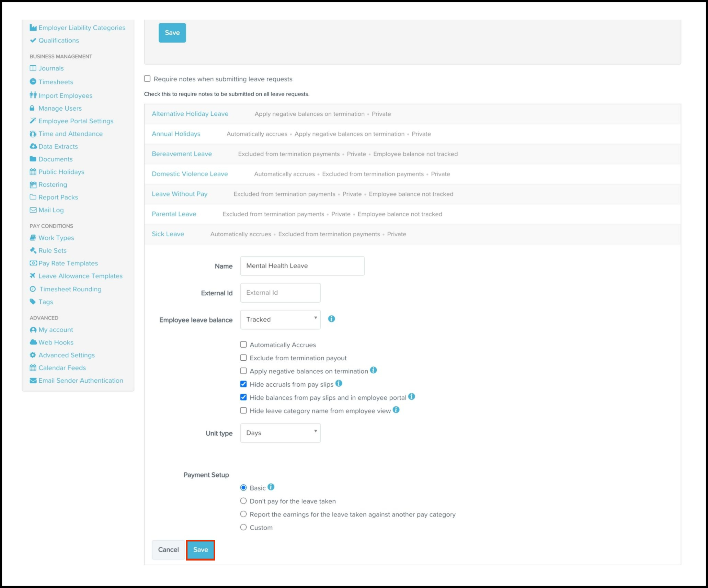Open Leave Allowance Templates in sidebar
Screen dimensions: 708x588
(80, 276)
